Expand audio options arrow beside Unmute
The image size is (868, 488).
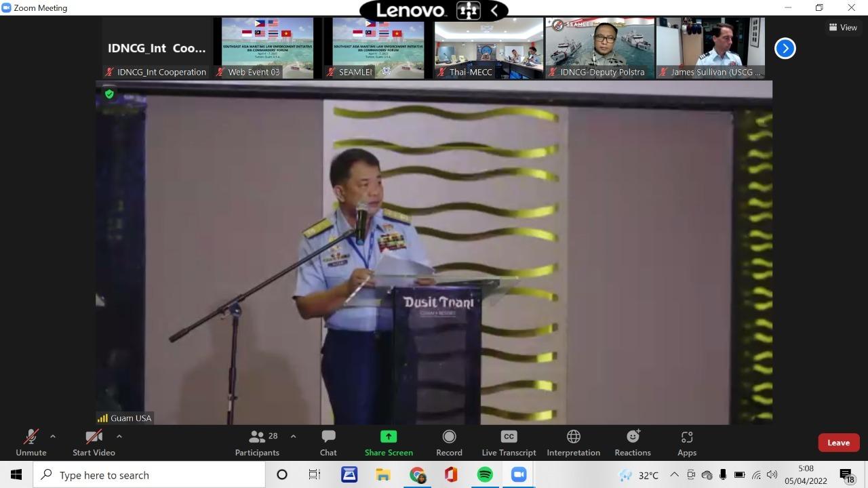click(x=53, y=436)
